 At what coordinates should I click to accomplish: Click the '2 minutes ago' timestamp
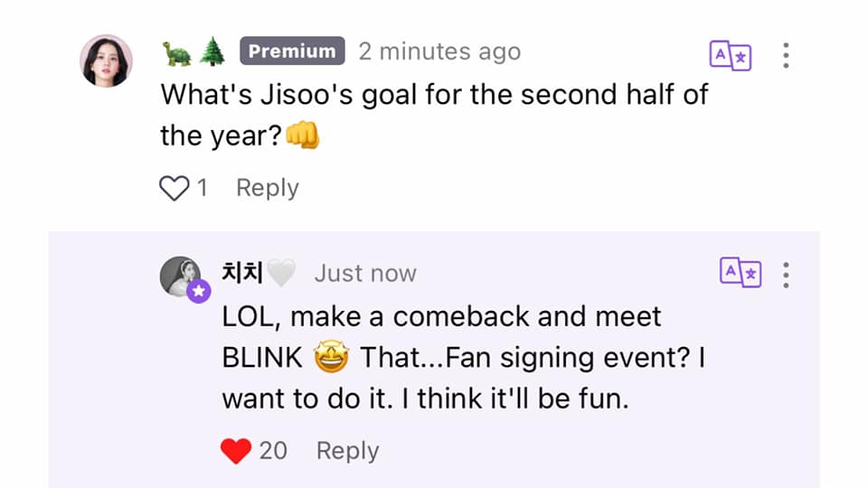click(439, 52)
